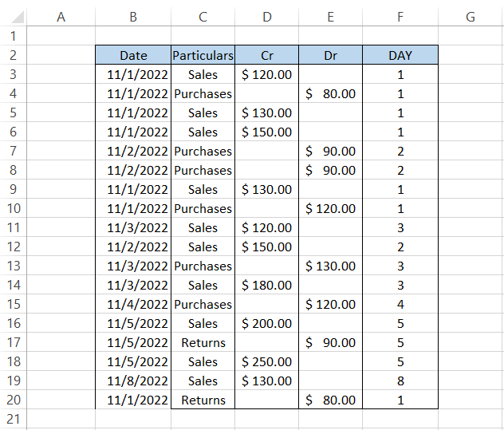
Task: Click the 11/8/2022 date cell
Action: click(x=133, y=381)
